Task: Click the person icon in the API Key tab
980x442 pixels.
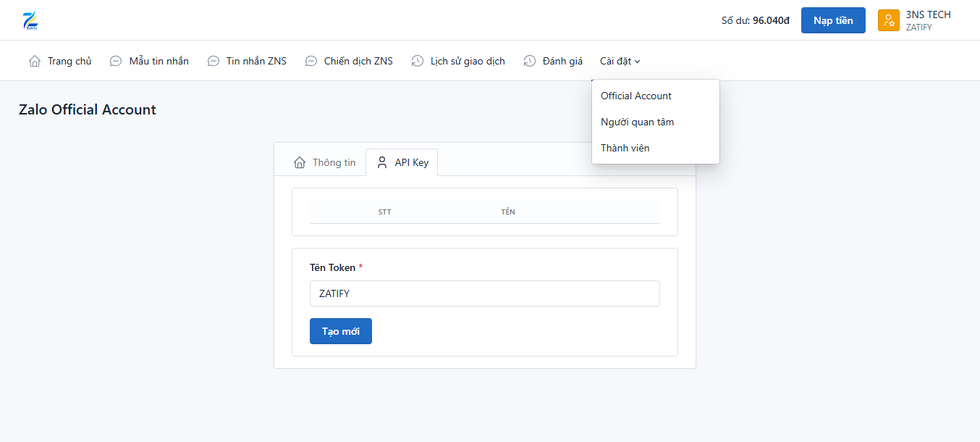Action: tap(382, 162)
